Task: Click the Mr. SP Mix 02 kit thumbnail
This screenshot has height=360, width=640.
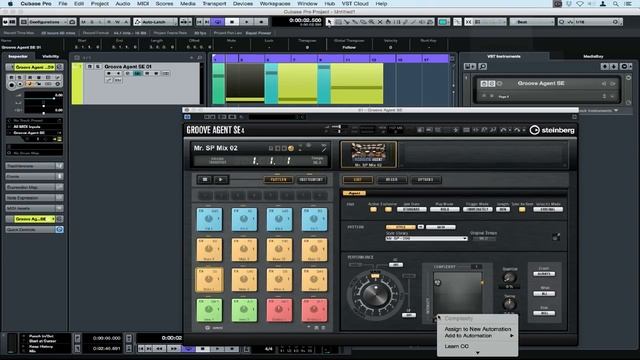Action: pos(369,154)
